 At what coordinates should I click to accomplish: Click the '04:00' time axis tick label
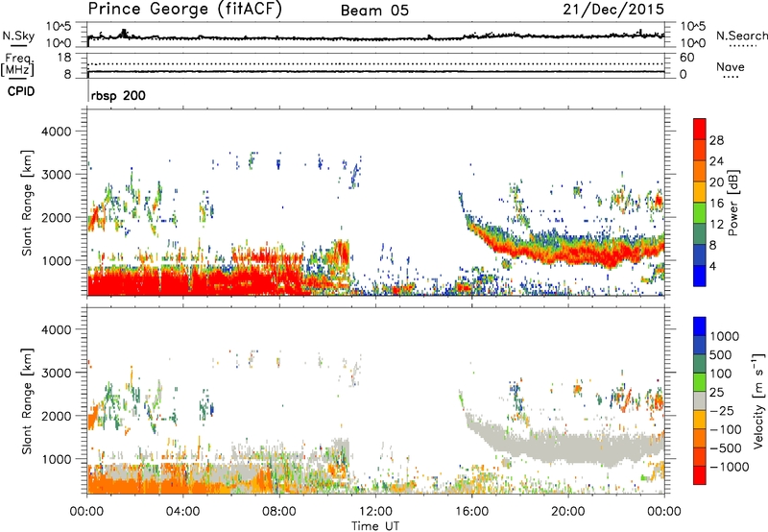[x=182, y=512]
